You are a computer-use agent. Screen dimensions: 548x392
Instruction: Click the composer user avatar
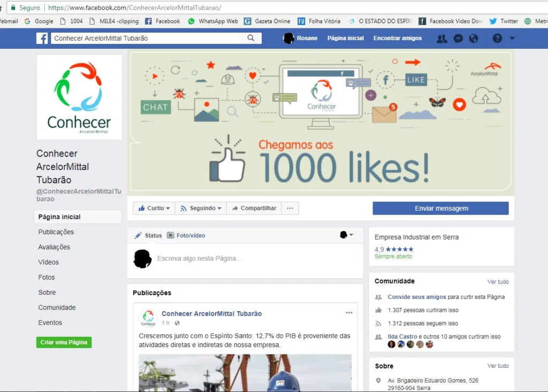click(x=142, y=259)
